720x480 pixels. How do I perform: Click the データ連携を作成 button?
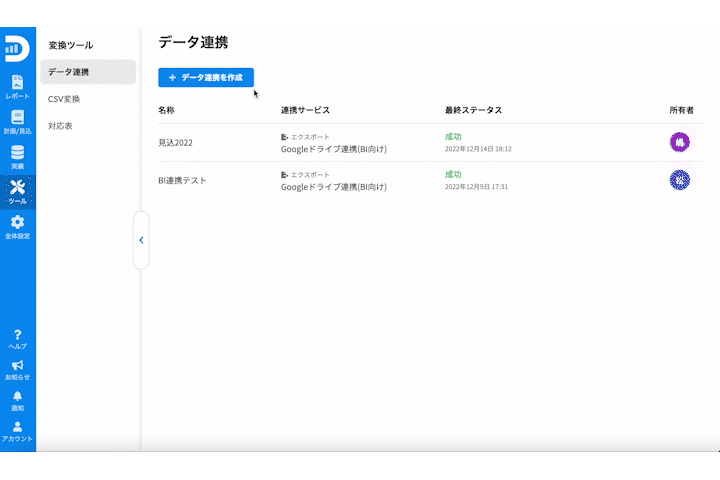(206, 78)
